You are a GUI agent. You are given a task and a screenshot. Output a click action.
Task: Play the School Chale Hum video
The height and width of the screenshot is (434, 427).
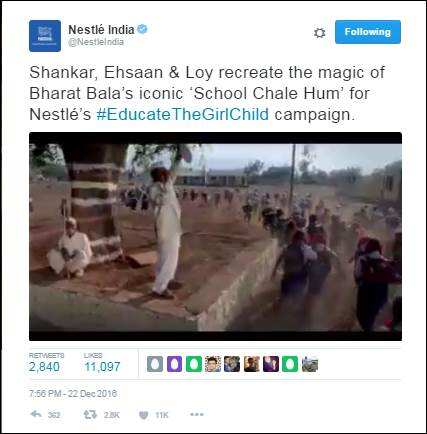pos(215,236)
